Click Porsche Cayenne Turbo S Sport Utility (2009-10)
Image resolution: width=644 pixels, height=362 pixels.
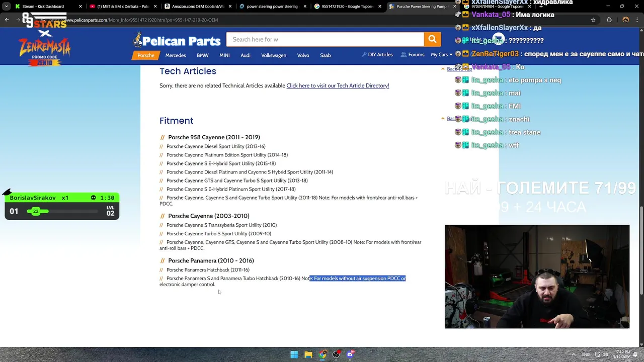click(x=219, y=233)
